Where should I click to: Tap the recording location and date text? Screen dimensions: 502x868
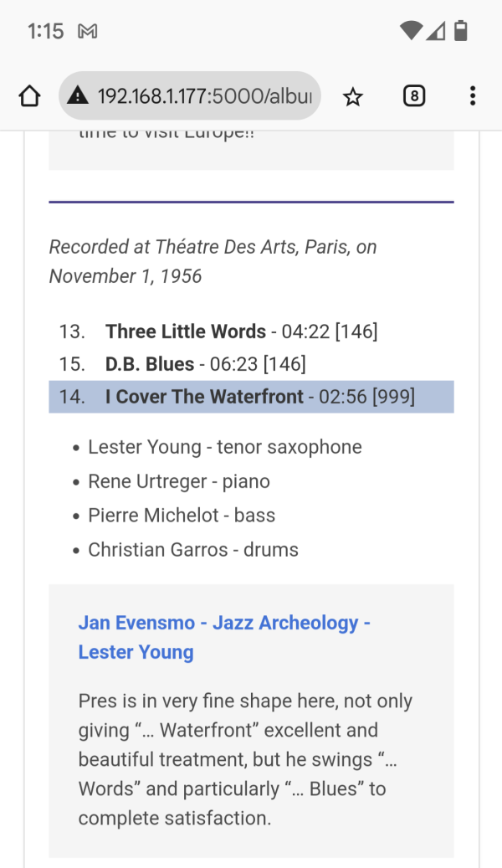point(213,261)
